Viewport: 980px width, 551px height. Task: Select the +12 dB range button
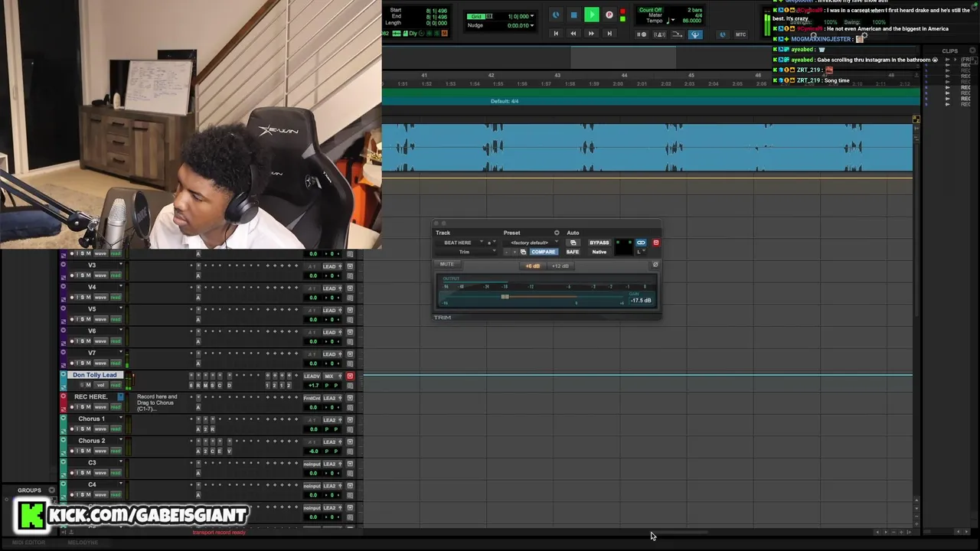pyautogui.click(x=560, y=266)
